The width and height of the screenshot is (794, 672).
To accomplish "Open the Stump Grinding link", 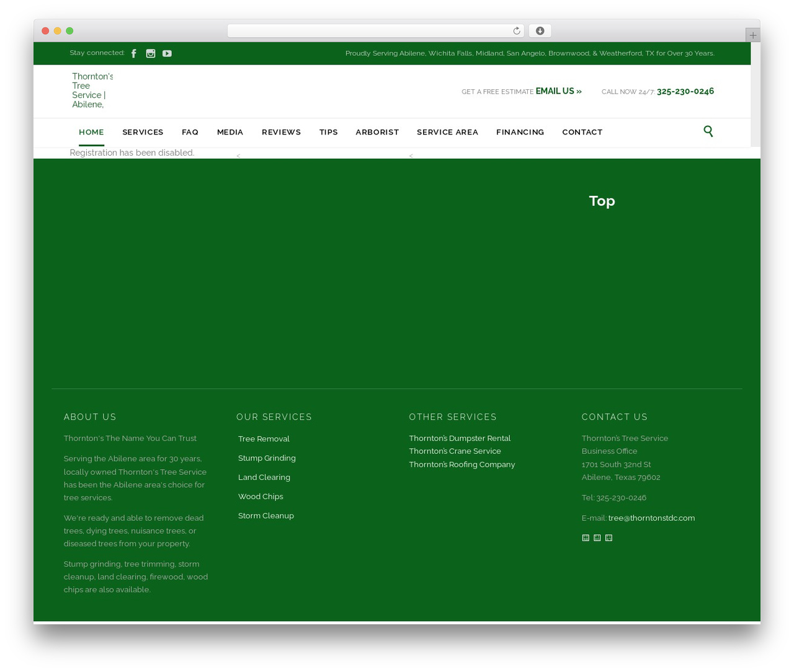I will (x=267, y=458).
